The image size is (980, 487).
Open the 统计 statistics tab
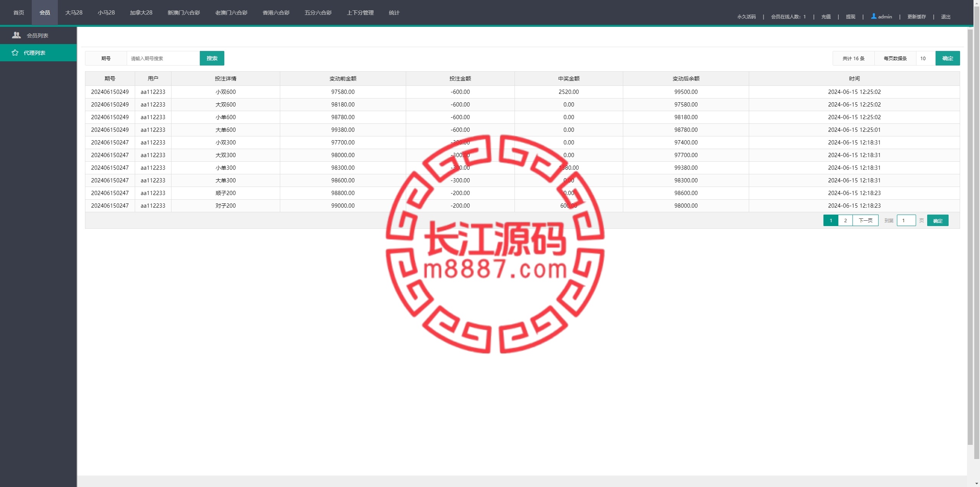coord(394,13)
